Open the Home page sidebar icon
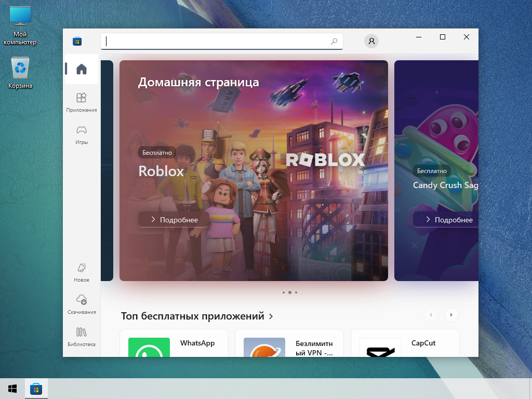 (81, 69)
